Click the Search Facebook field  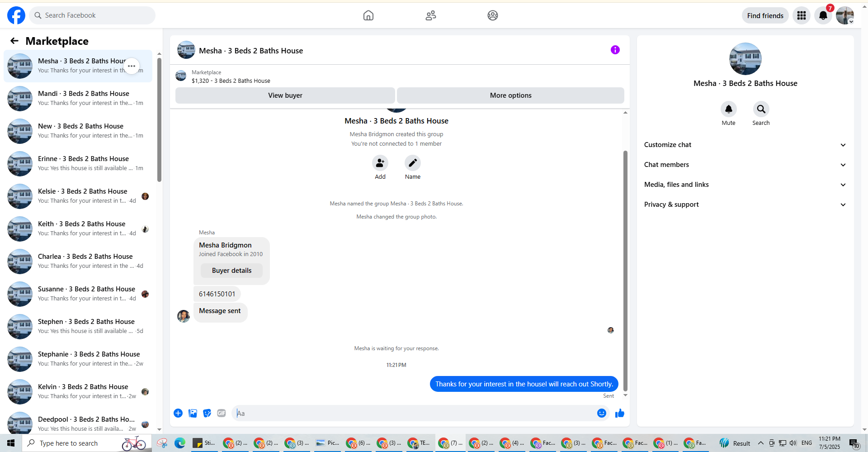point(93,15)
